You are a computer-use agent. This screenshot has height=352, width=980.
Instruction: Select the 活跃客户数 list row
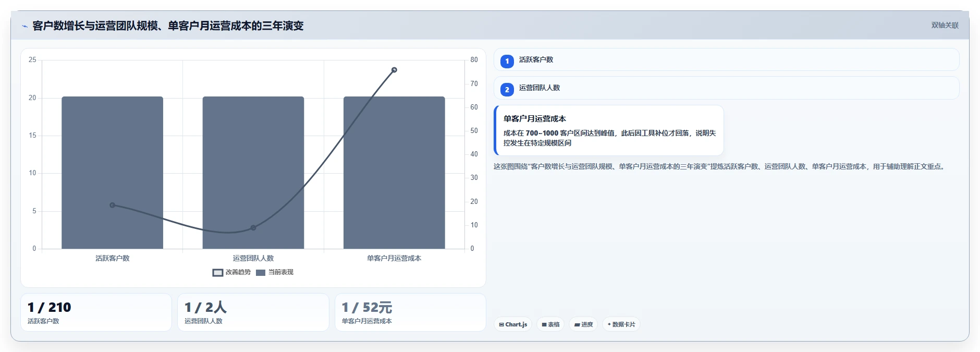pos(726,59)
